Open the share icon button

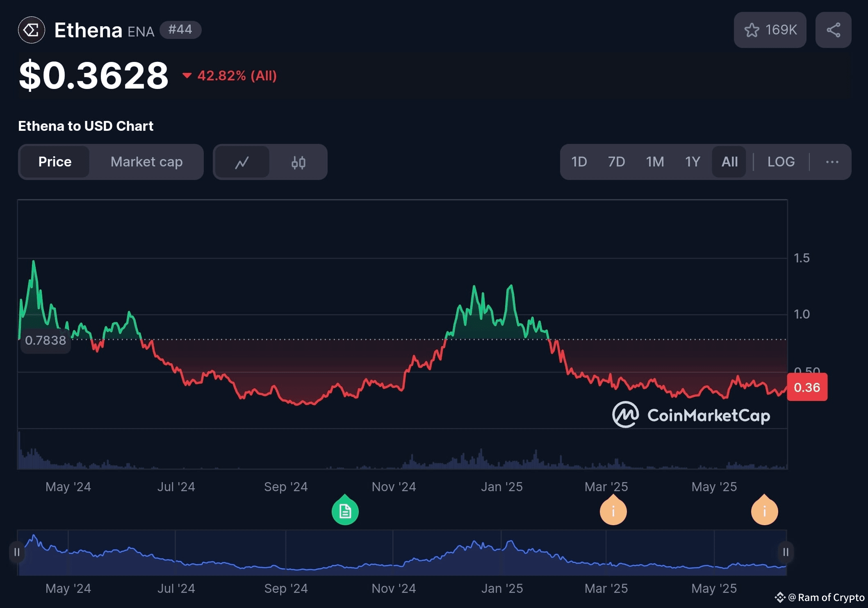click(x=833, y=30)
